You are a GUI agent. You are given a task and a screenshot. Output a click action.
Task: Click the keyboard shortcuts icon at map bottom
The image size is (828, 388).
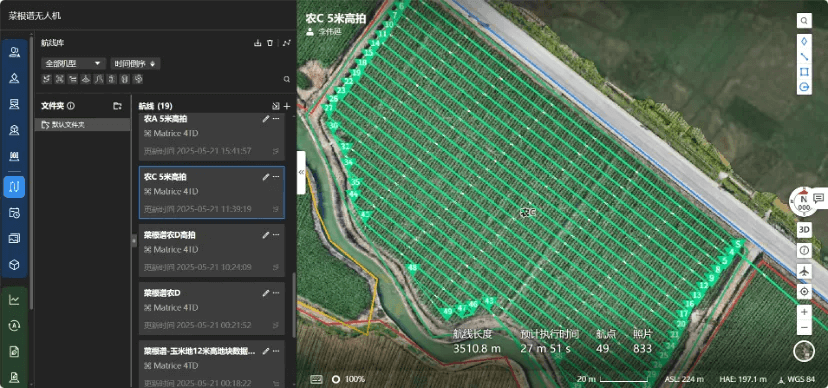[x=316, y=379]
